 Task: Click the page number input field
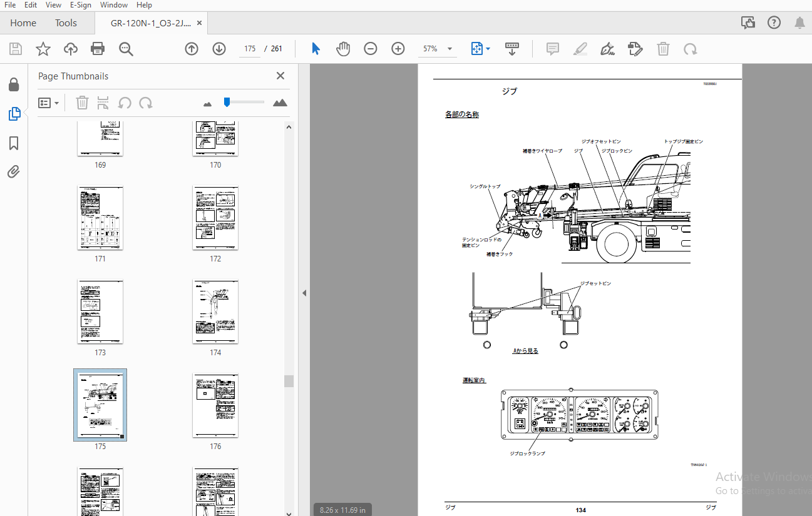tap(250, 49)
